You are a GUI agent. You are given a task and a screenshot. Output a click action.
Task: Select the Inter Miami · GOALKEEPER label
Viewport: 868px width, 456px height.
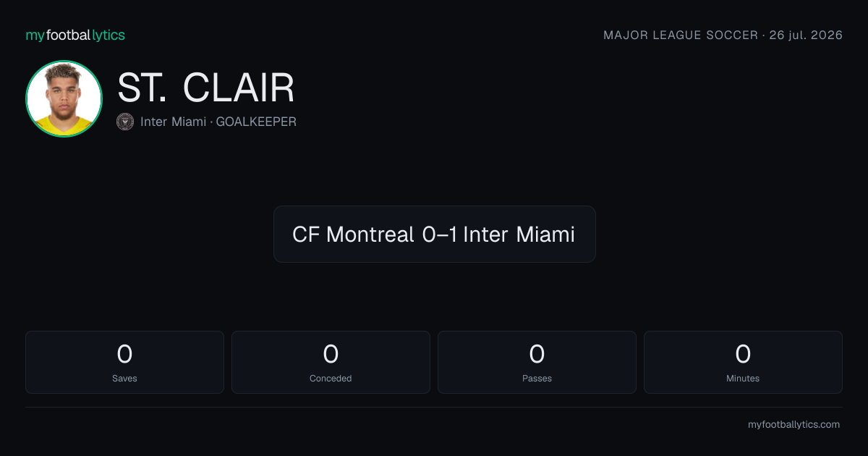[218, 122]
